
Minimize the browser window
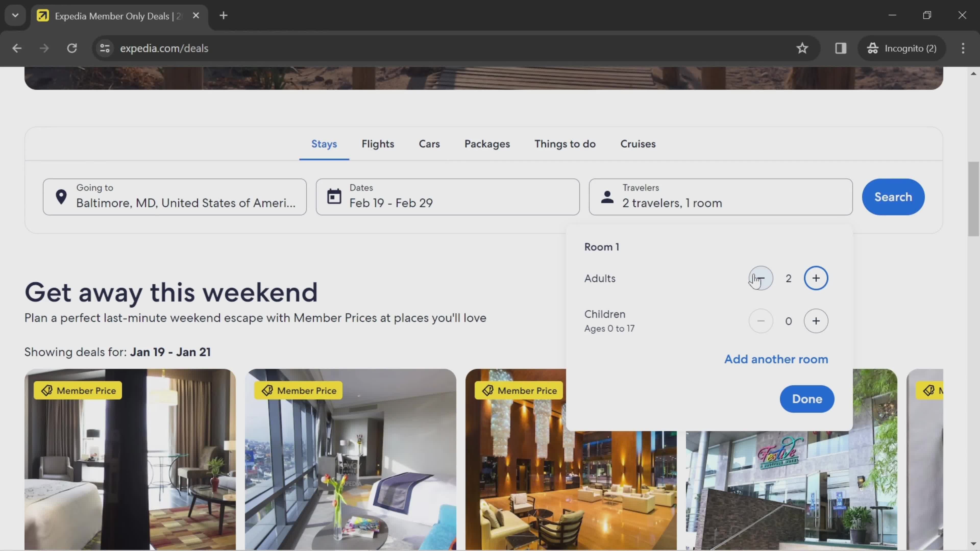[892, 15]
